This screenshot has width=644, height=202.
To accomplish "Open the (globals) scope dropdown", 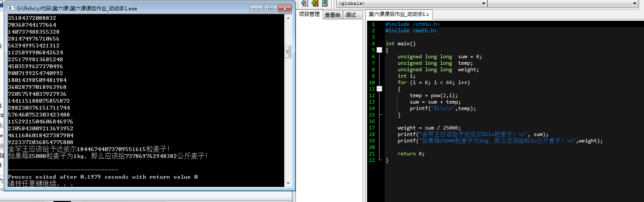I will [x=412, y=3].
